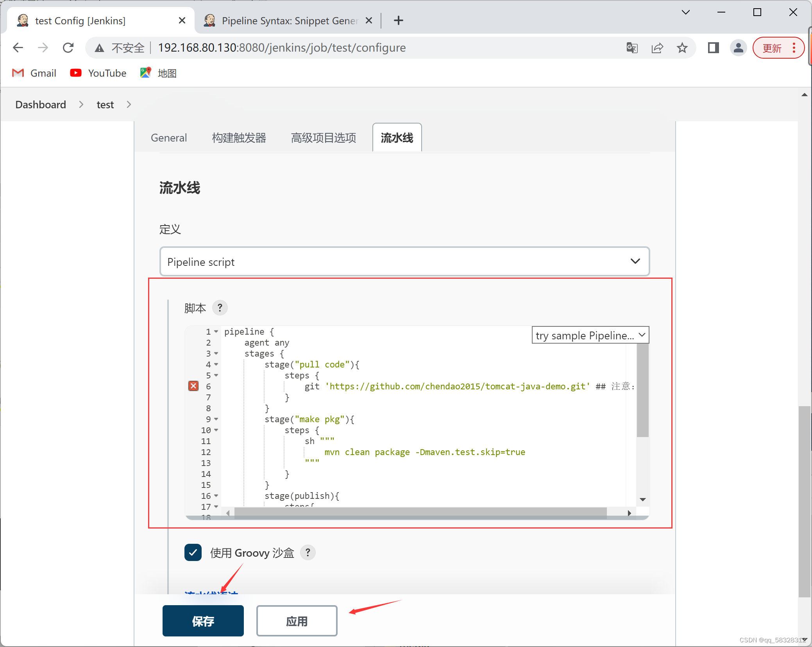The width and height of the screenshot is (812, 647).
Task: Open the user profile avatar icon
Action: click(x=738, y=48)
